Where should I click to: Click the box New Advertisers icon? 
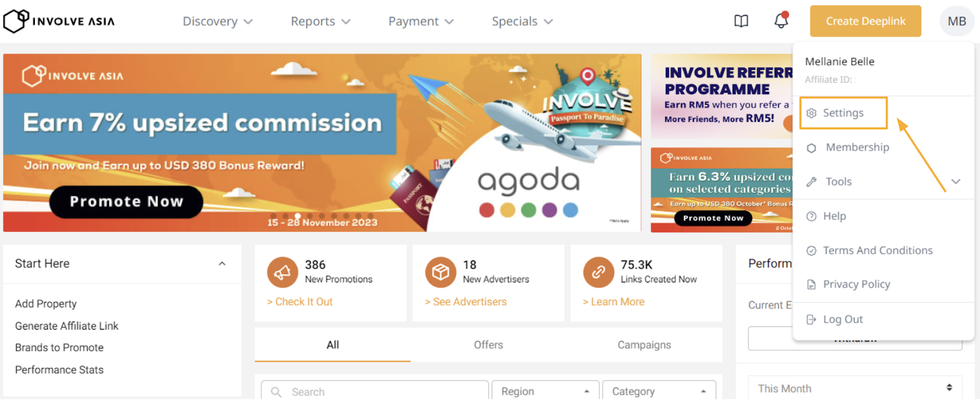440,273
